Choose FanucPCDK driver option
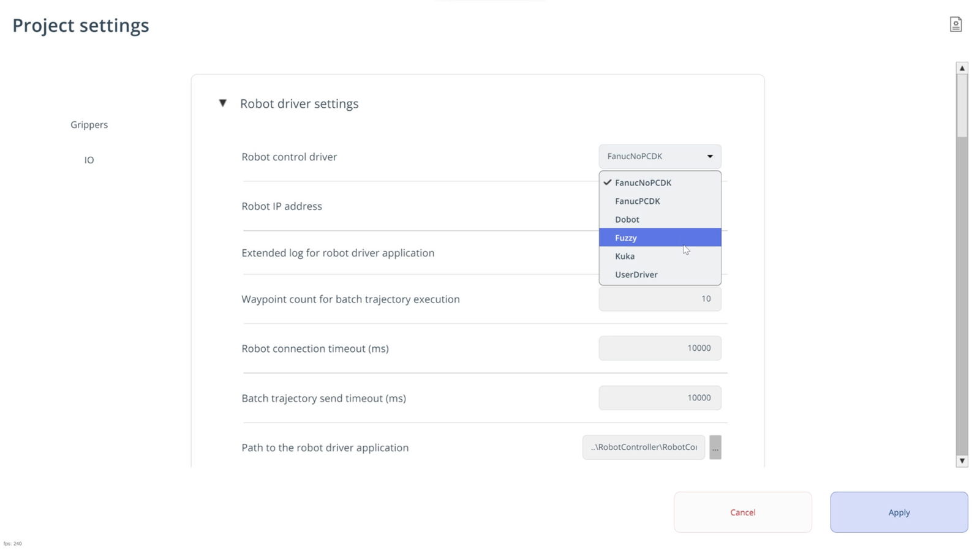Image resolution: width=980 pixels, height=551 pixels. point(637,201)
